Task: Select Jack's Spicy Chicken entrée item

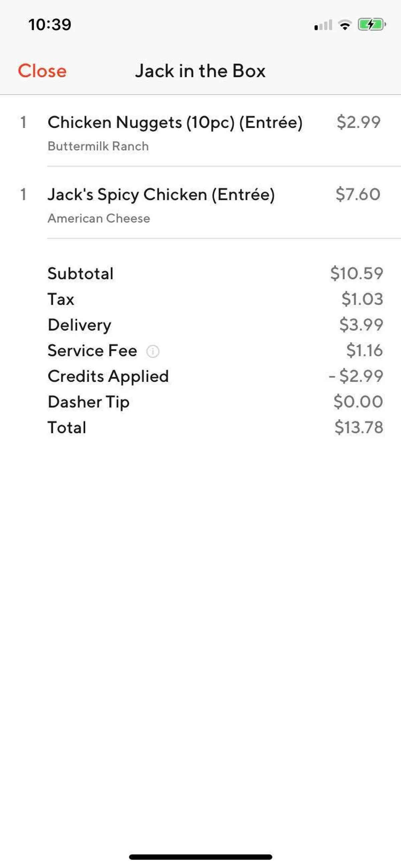Action: 161,194
